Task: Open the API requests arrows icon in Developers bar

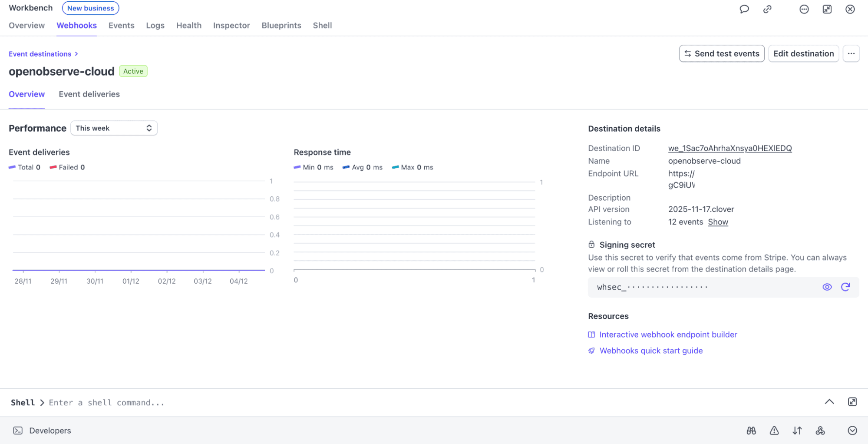Action: 797,431
